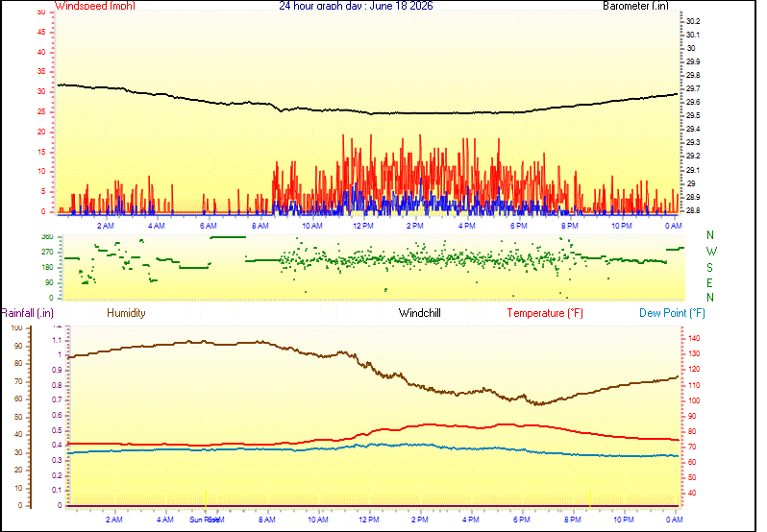
Task: Click the 12 PM tick on wind graph
Action: pos(363,226)
